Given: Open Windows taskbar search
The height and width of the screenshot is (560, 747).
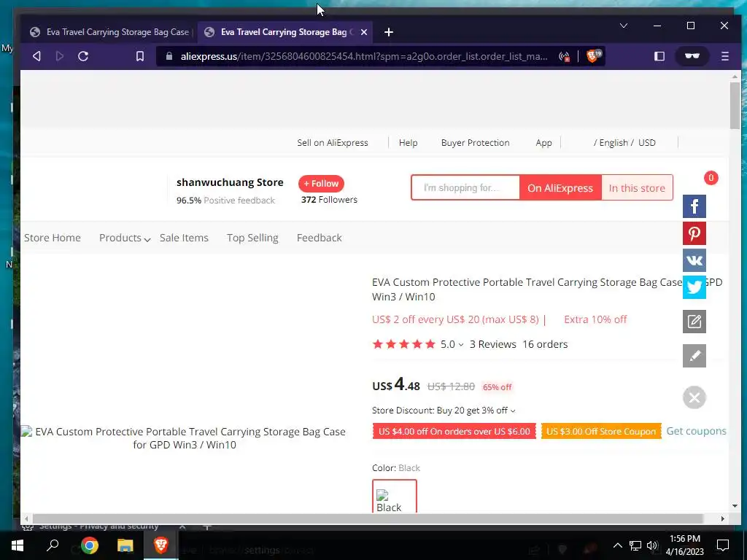Looking at the screenshot, I should point(53,545).
